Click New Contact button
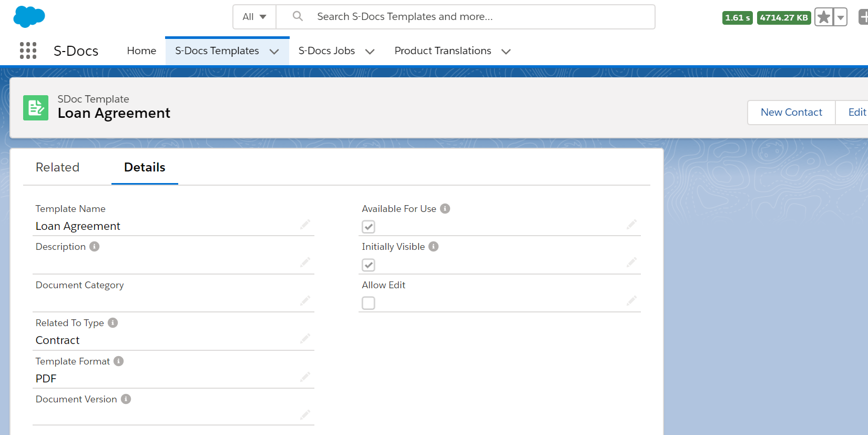This screenshot has height=435, width=868. click(791, 112)
